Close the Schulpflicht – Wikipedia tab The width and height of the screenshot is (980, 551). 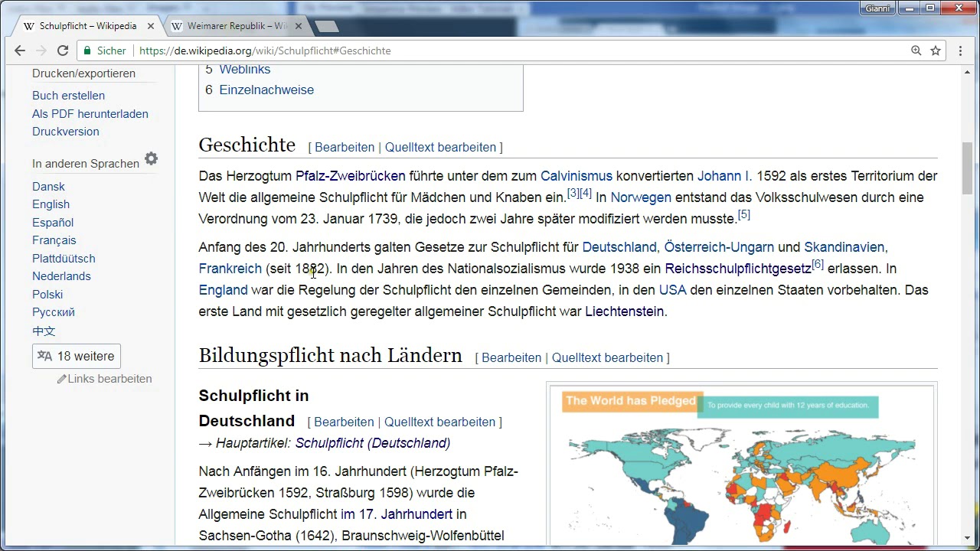[x=151, y=26]
